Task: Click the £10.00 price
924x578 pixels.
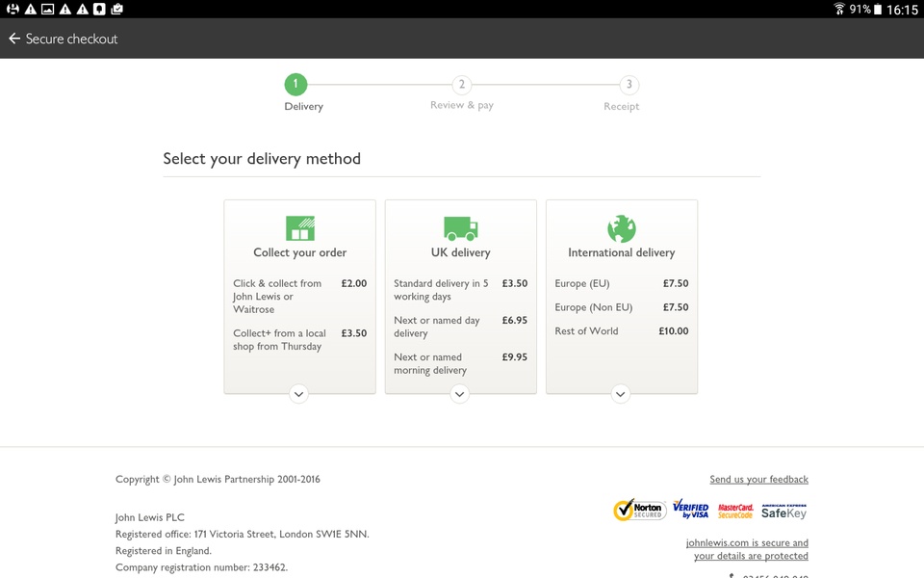Action: [674, 330]
